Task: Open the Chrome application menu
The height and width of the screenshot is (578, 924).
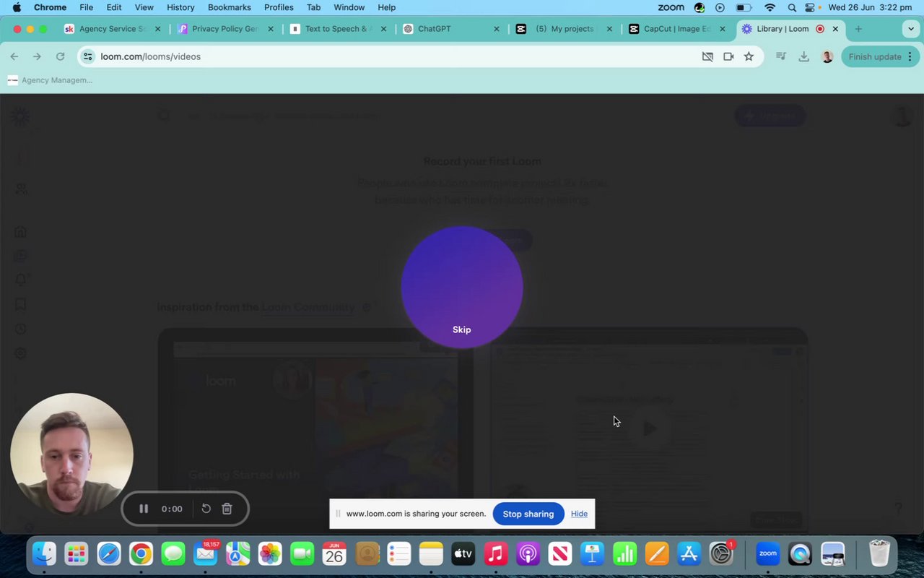Action: pos(50,7)
